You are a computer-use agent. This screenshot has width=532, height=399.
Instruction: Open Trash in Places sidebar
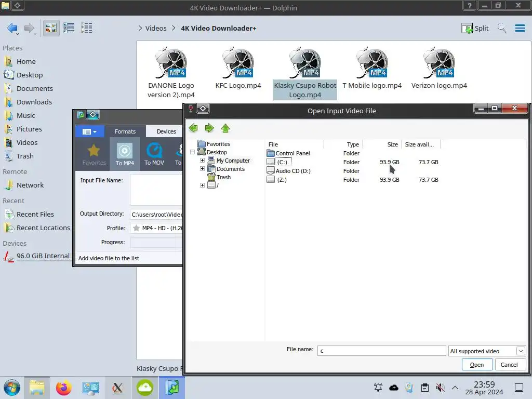[25, 156]
